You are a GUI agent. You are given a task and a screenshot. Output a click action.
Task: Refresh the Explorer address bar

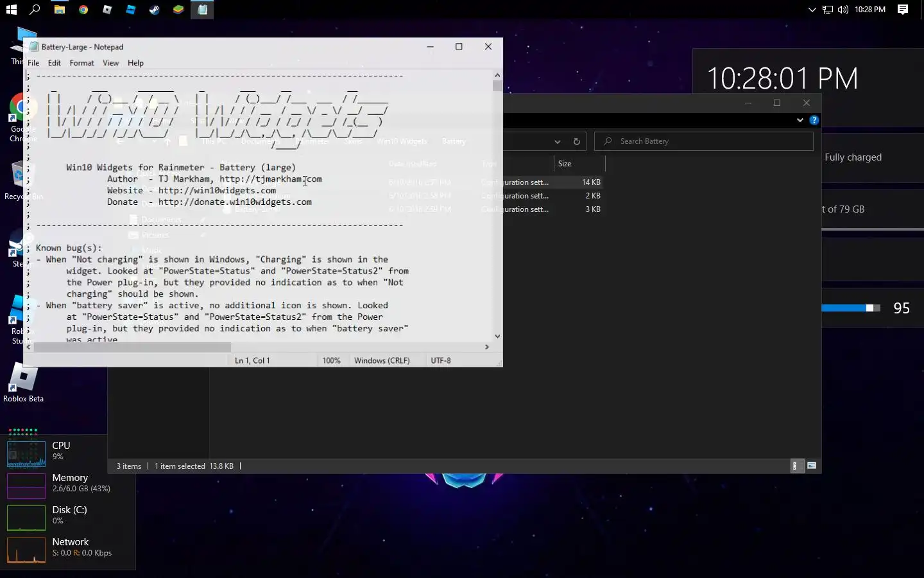576,141
